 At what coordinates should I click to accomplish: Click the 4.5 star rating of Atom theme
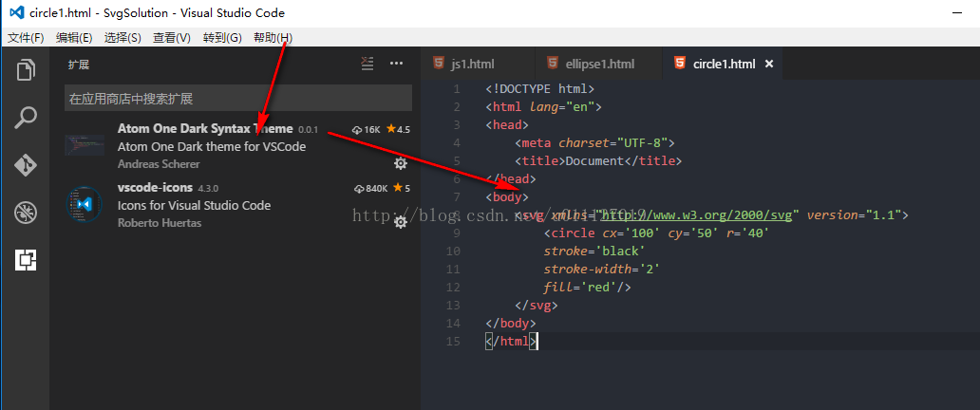click(x=398, y=129)
